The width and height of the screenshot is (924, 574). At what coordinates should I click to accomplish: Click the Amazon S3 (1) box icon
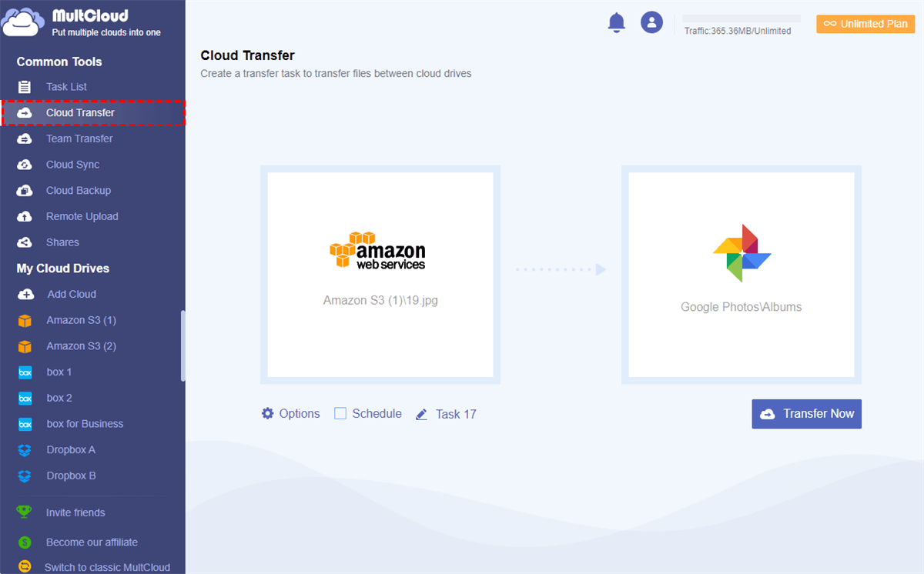pos(25,320)
